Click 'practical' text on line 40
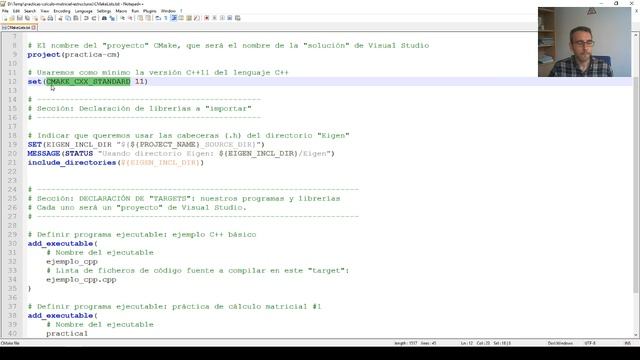This screenshot has width=640, height=360. (x=67, y=333)
